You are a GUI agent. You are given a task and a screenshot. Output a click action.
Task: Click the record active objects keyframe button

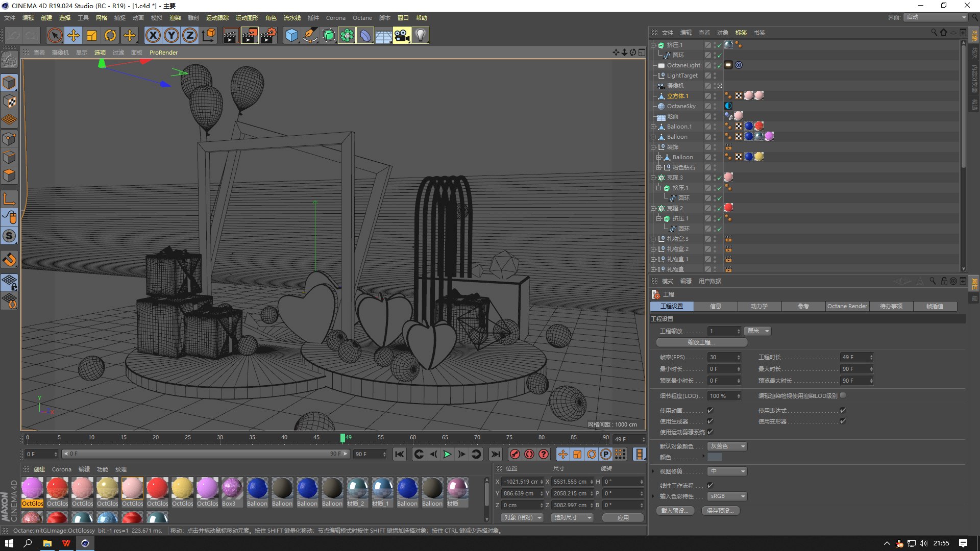click(515, 454)
